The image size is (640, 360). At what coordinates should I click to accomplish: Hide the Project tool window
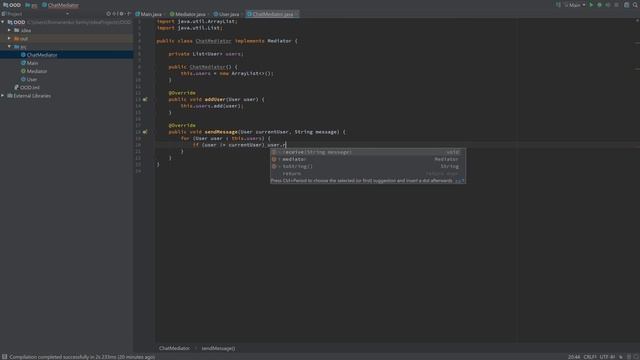[x=128, y=13]
